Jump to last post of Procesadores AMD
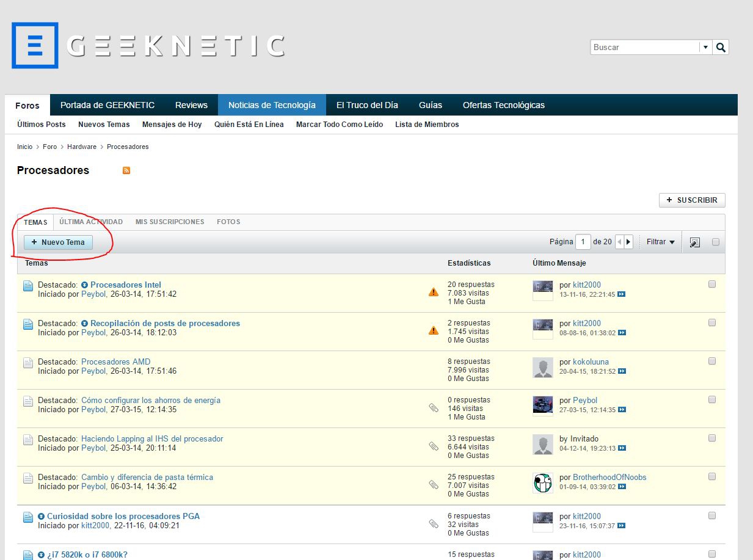 [622, 371]
